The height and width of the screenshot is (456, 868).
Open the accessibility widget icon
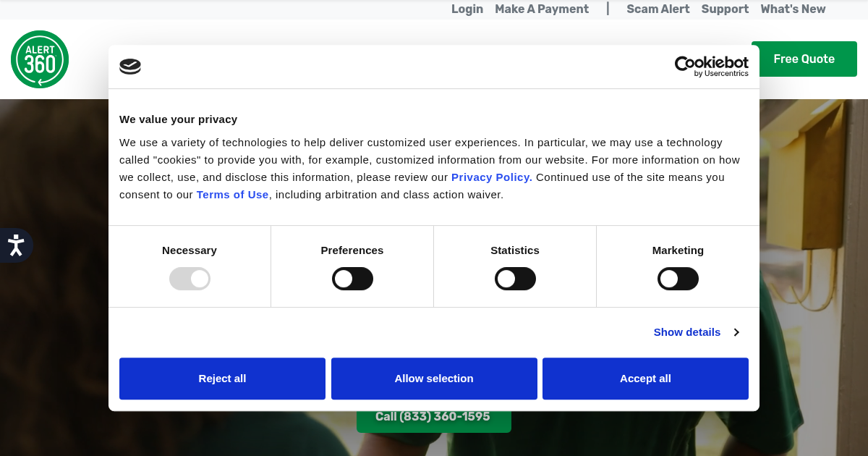click(15, 245)
